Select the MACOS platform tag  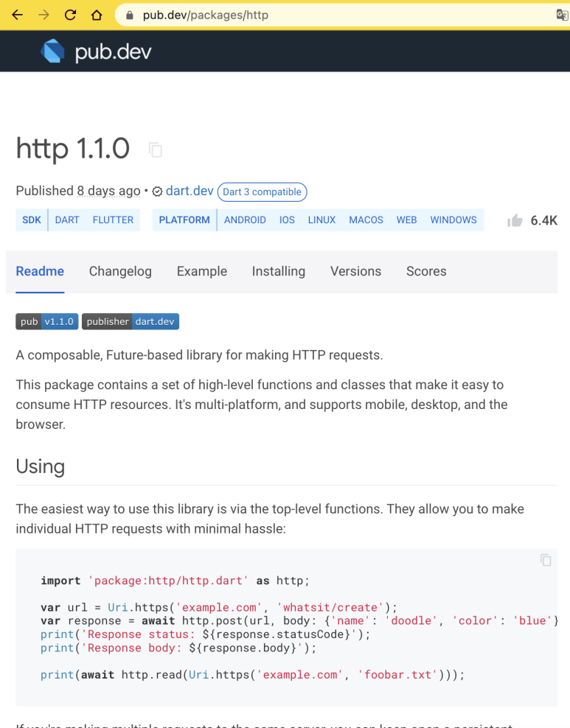pyautogui.click(x=366, y=220)
